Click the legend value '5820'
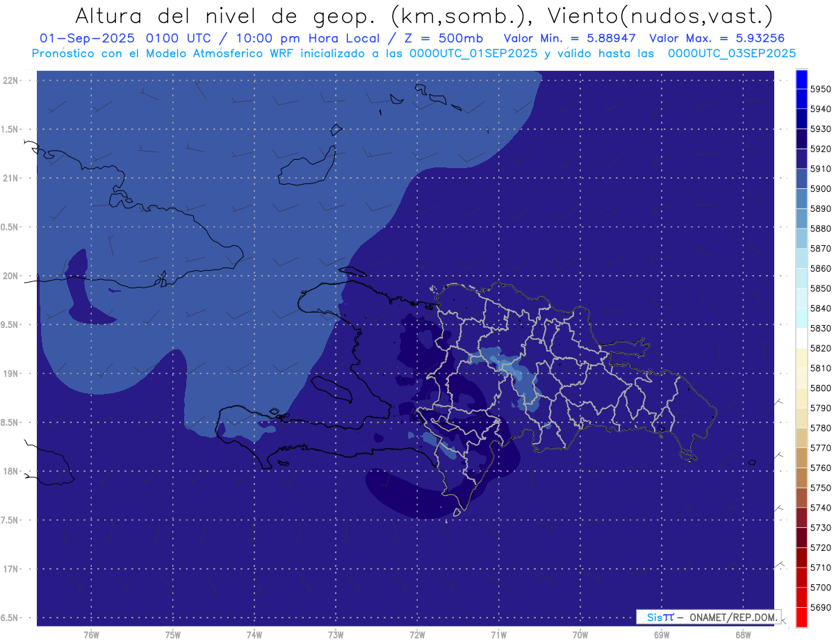Image resolution: width=834 pixels, height=644 pixels. click(x=820, y=348)
